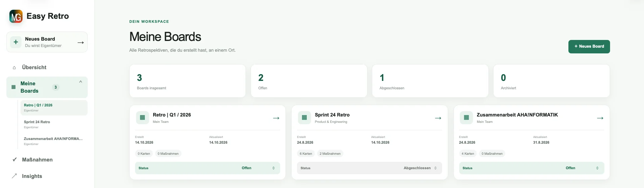Open Sprint 24 Retro via its arrow
The height and width of the screenshot is (188, 644).
point(438,118)
